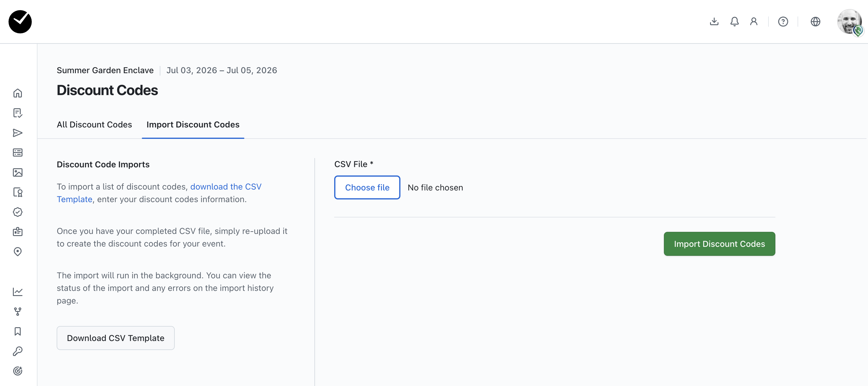This screenshot has width=868, height=386.
Task: Open the analytics chart icon
Action: tap(17, 292)
